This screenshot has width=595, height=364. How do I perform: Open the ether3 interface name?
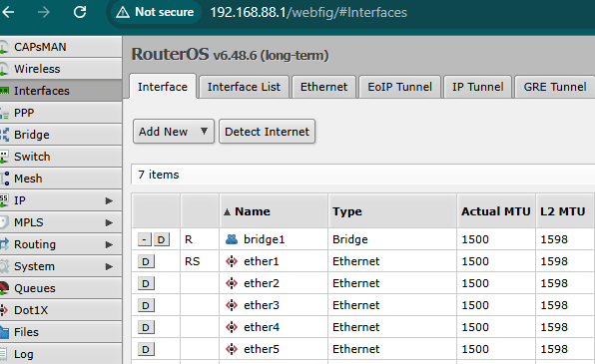coord(262,305)
